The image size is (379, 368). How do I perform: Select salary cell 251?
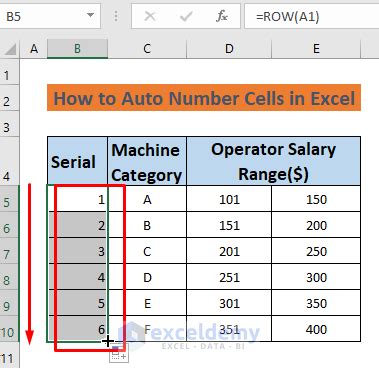(229, 277)
